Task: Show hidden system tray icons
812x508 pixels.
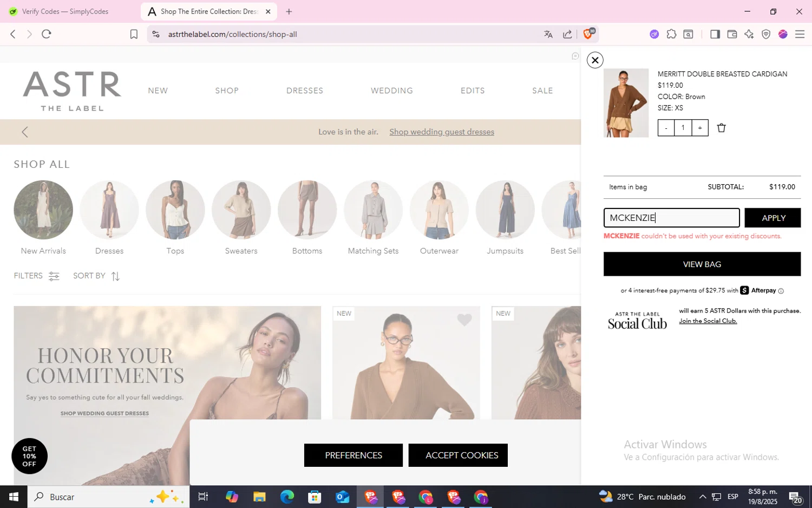Action: point(702,497)
